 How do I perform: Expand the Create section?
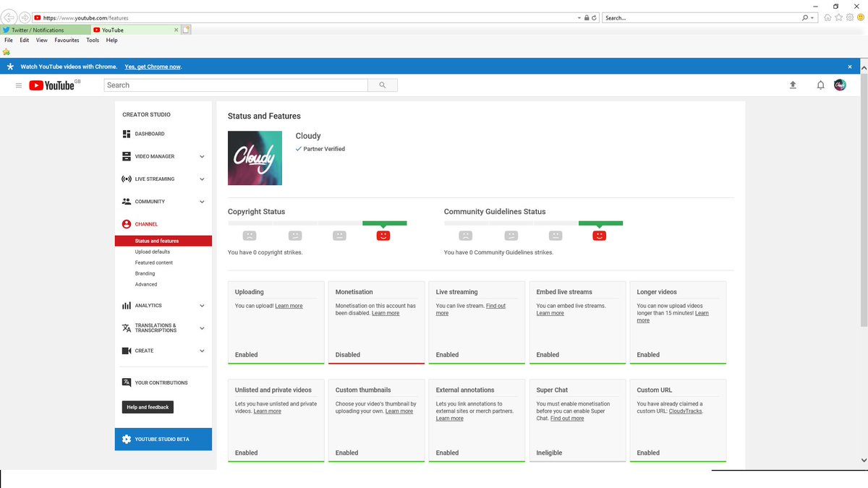click(202, 351)
